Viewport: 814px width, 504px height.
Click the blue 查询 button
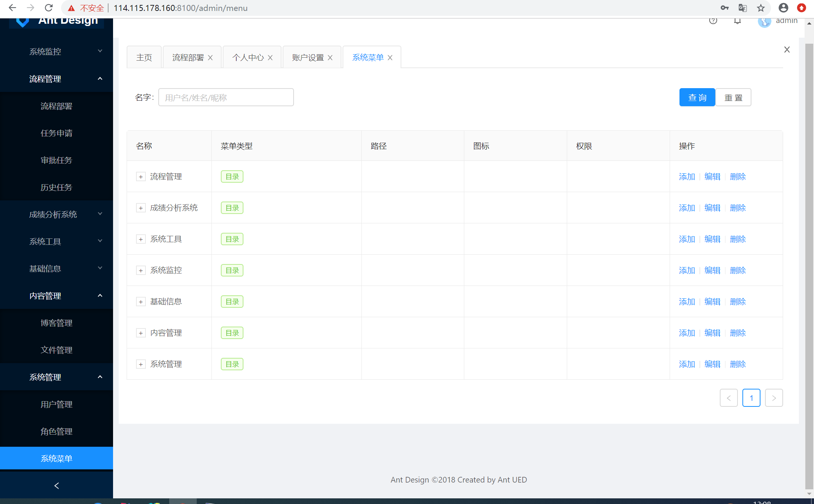click(697, 98)
